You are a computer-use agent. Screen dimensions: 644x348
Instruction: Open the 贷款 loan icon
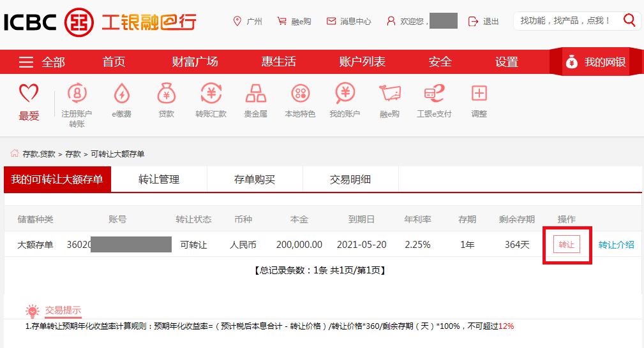click(x=167, y=93)
